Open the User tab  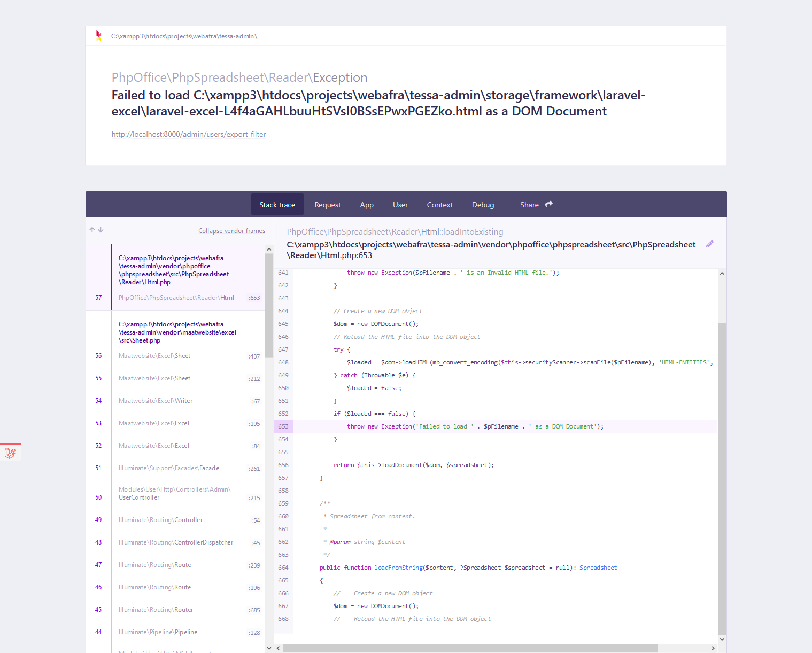click(400, 205)
